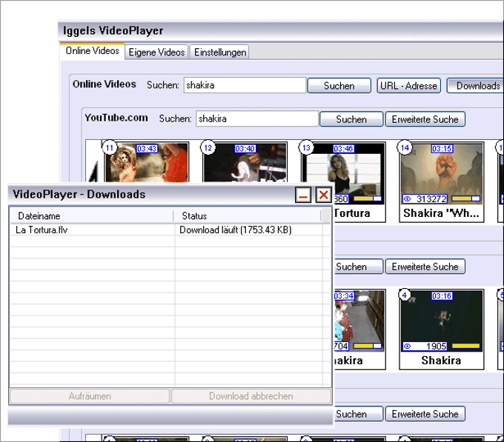504x442 pixels.
Task: Click the 03:43 duration badge on video 11
Action: [147, 149]
